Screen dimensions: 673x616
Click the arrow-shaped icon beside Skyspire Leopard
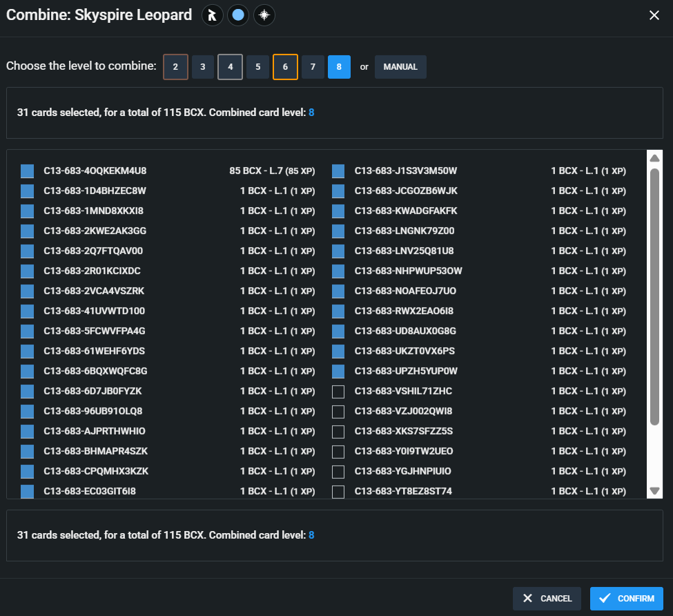pyautogui.click(x=213, y=15)
